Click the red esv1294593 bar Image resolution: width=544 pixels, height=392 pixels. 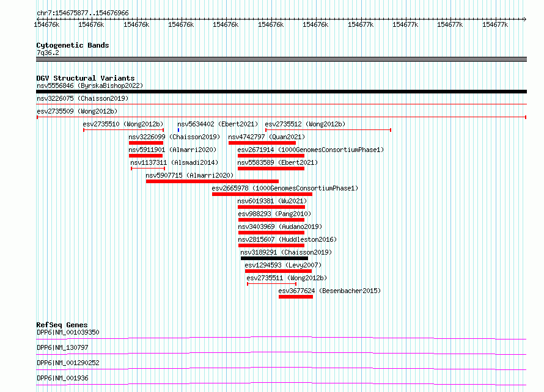278,271
